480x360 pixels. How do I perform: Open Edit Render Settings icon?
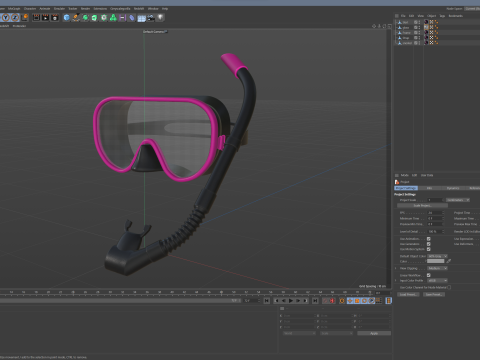pos(55,18)
